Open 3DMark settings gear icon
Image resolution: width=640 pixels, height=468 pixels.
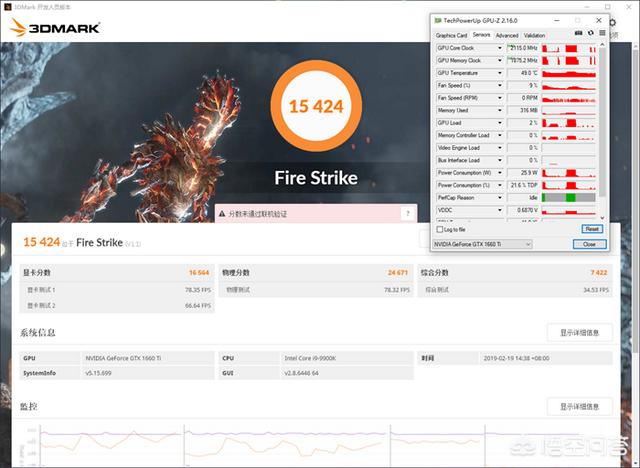tap(612, 23)
